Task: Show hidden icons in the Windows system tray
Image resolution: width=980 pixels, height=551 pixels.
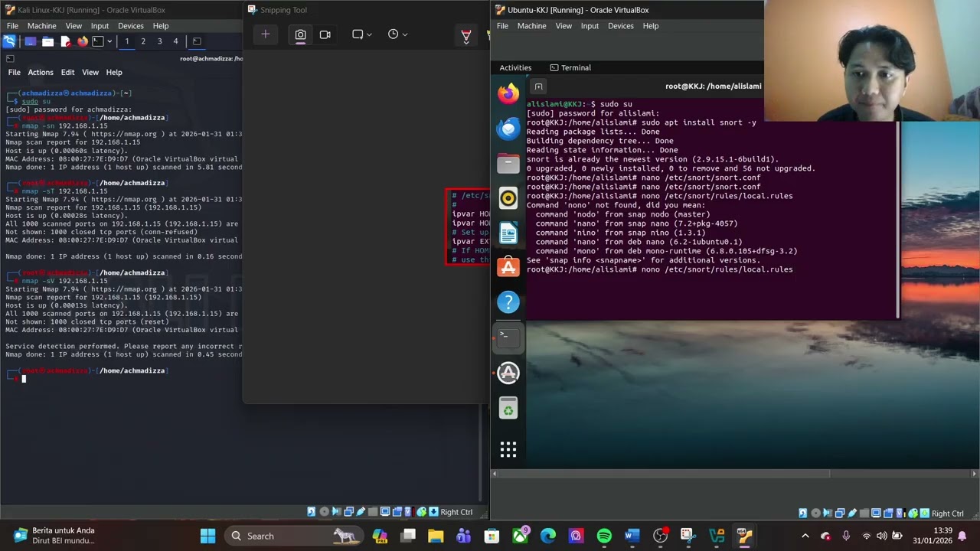Action: click(805, 536)
